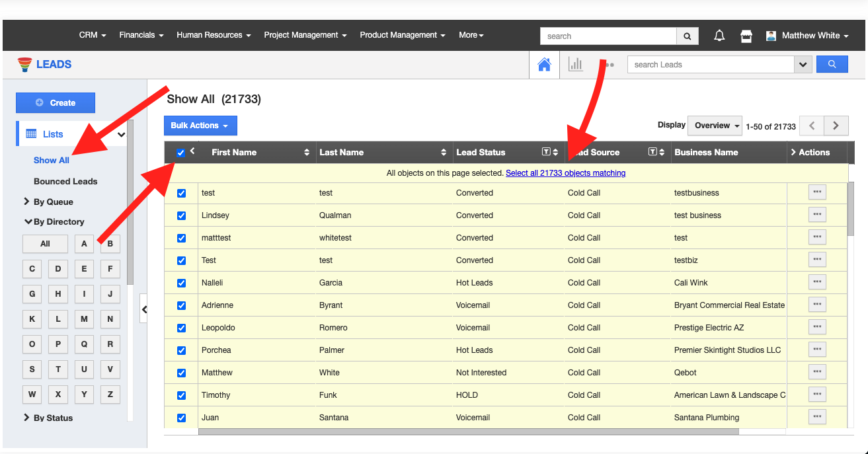Screen dimensions: 868x454
Task: Click Select all 21733 objects matching link
Action: point(565,173)
